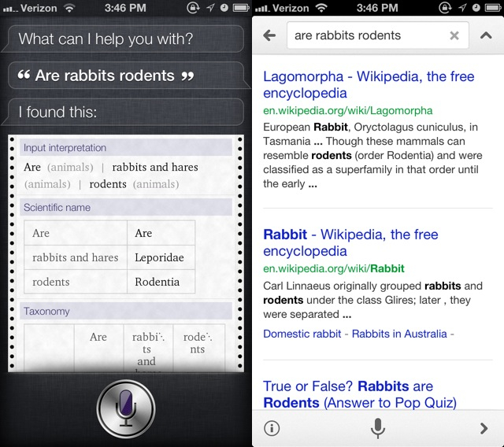Tap the Google voice search microphone

click(x=378, y=428)
